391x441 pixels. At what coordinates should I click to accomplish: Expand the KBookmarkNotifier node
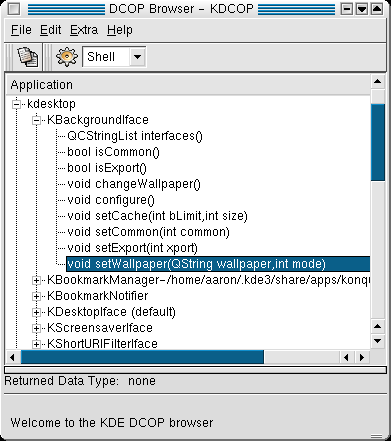(x=36, y=296)
